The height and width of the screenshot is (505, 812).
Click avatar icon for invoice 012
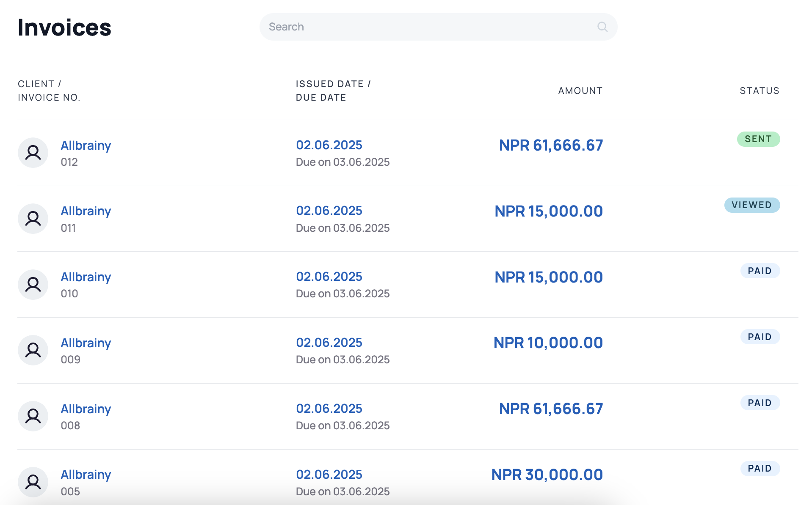pyautogui.click(x=33, y=153)
